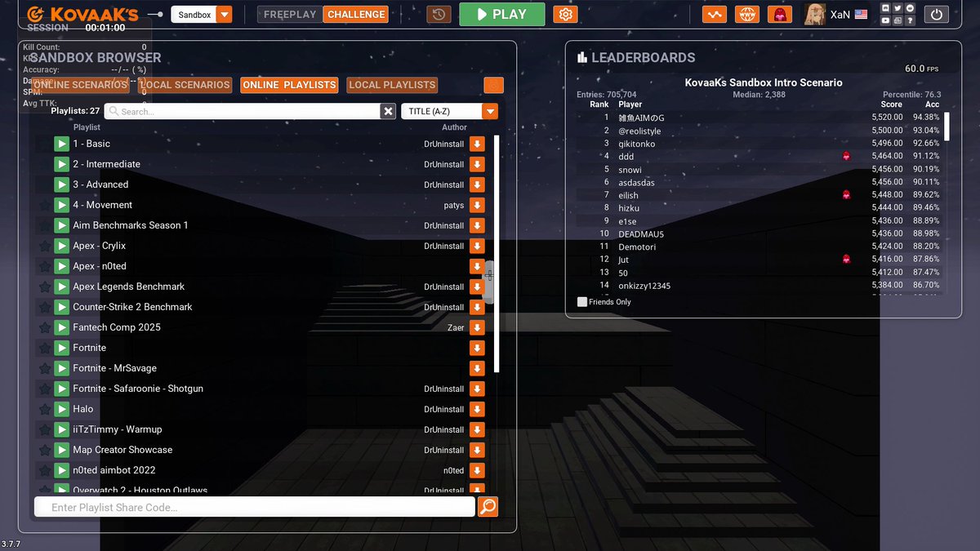Download the iiTzTimmy - Warmup playlist
The width and height of the screenshot is (980, 551).
click(477, 429)
